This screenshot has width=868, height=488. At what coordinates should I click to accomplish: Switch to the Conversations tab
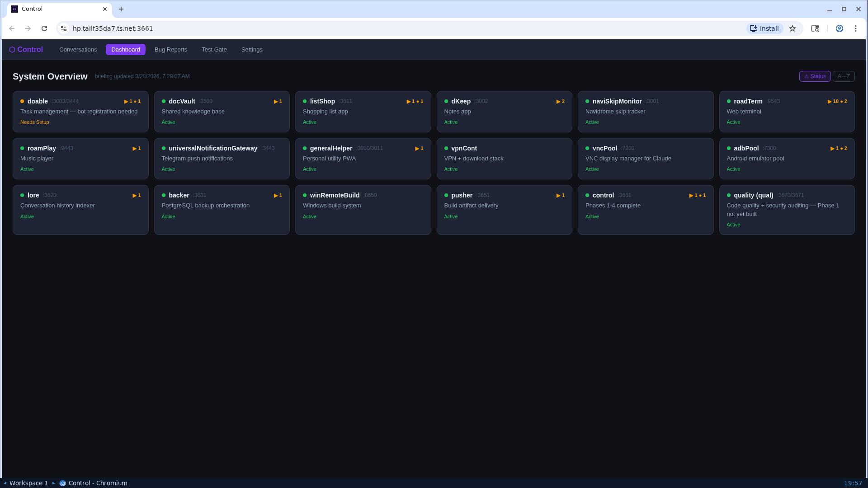click(x=78, y=49)
